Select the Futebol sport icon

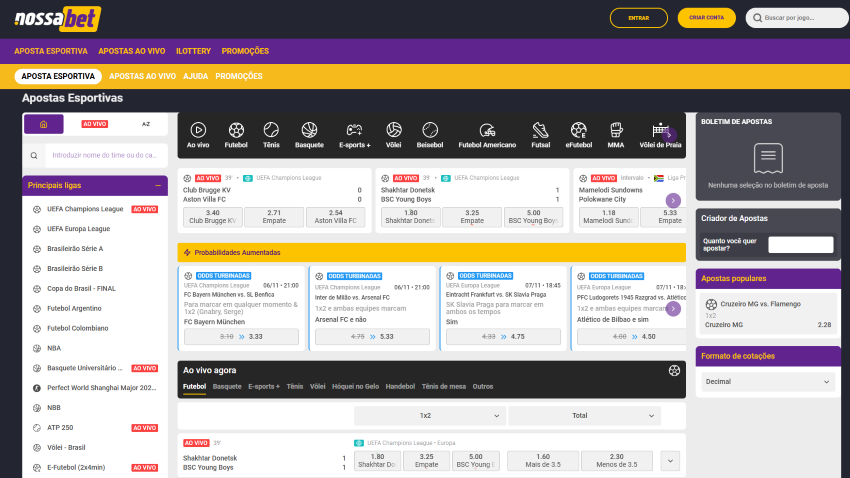pos(236,135)
